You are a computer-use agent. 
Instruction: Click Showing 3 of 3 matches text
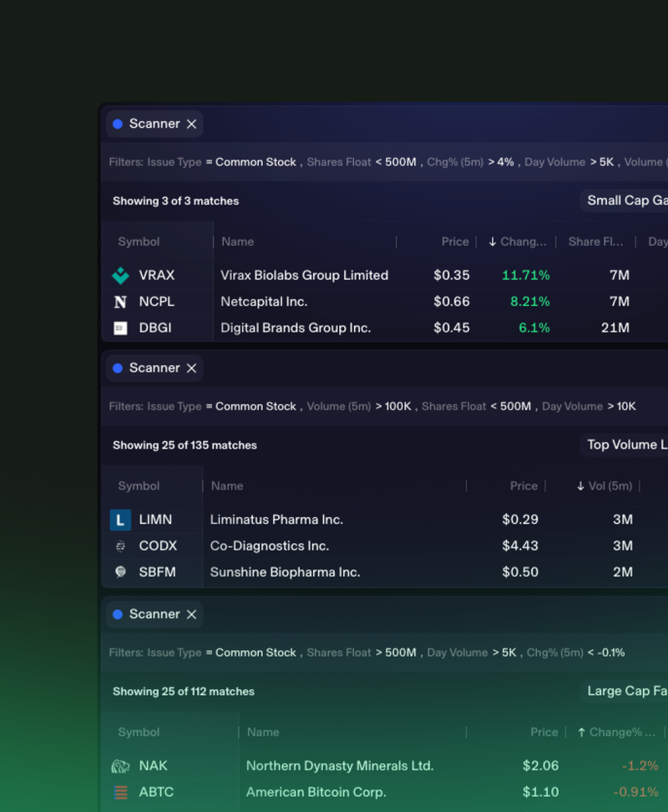(x=176, y=201)
